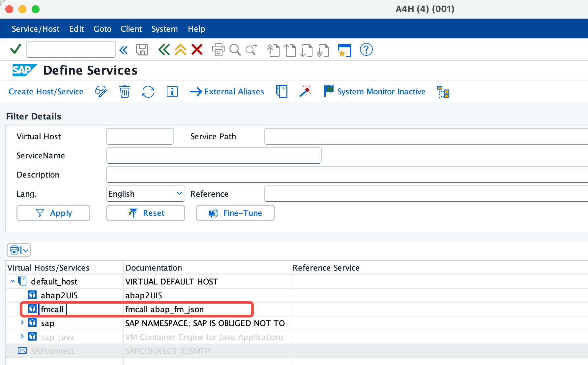
Task: Expand the sap service node
Action: pos(22,322)
